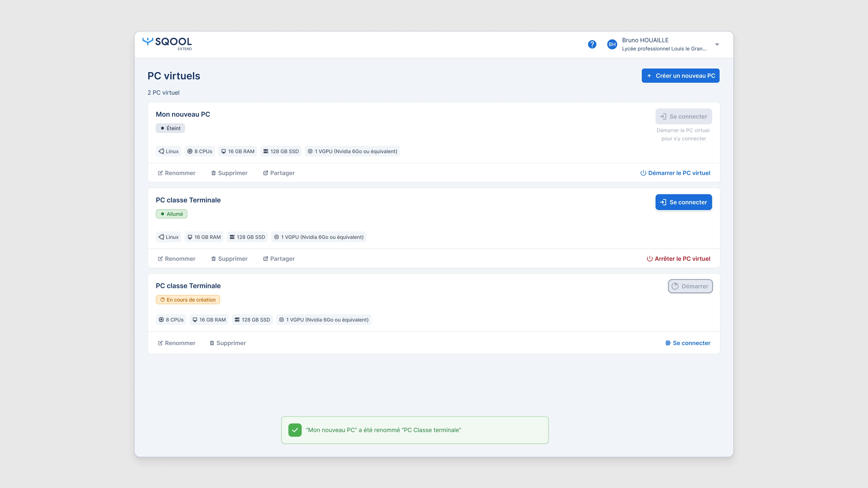
Task: Click the Allumé status badge
Action: coord(172,214)
